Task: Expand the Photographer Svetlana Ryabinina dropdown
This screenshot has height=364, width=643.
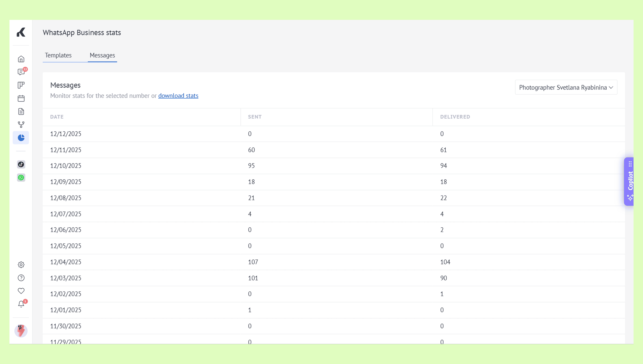Action: coord(566,87)
